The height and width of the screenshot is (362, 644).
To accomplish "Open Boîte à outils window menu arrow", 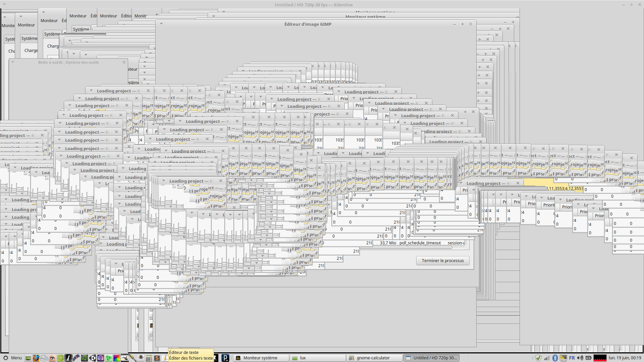I will click(13, 62).
